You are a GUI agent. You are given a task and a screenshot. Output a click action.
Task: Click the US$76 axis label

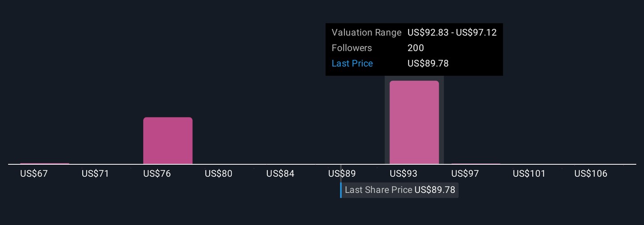[x=157, y=174]
